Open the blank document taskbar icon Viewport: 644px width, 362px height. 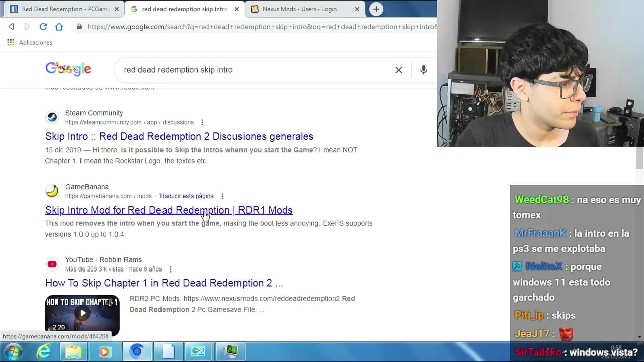[x=168, y=351]
